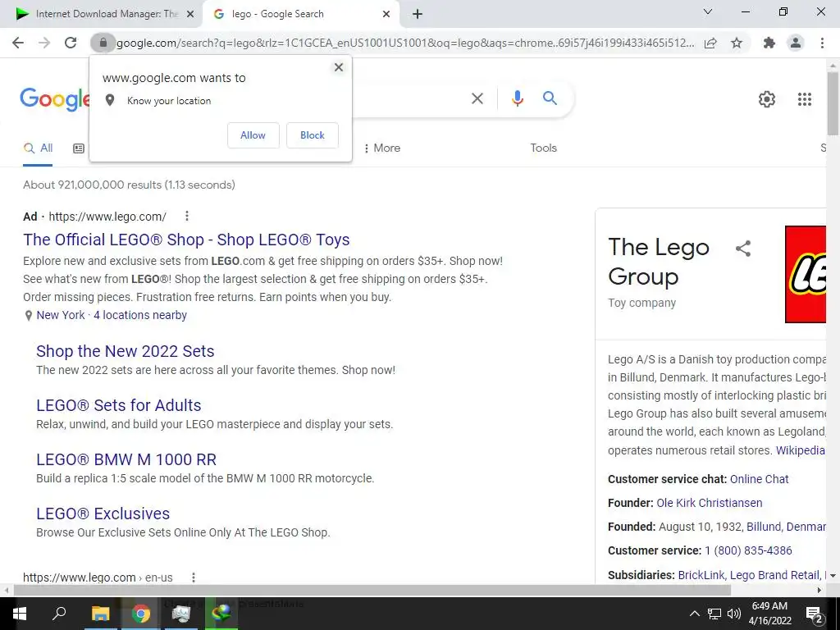Go back to the previous page
This screenshot has height=630, width=840.
[x=18, y=43]
